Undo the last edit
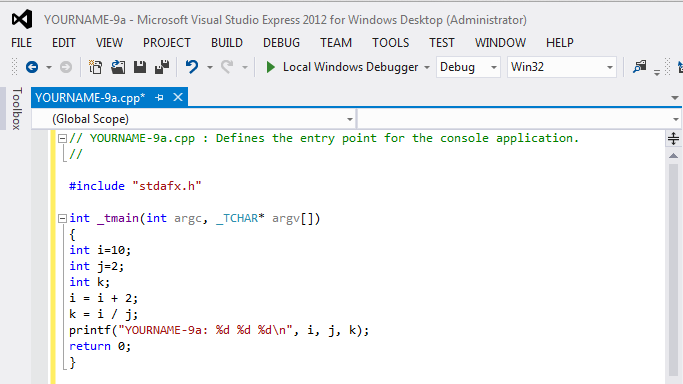The height and width of the screenshot is (384, 683). point(192,67)
